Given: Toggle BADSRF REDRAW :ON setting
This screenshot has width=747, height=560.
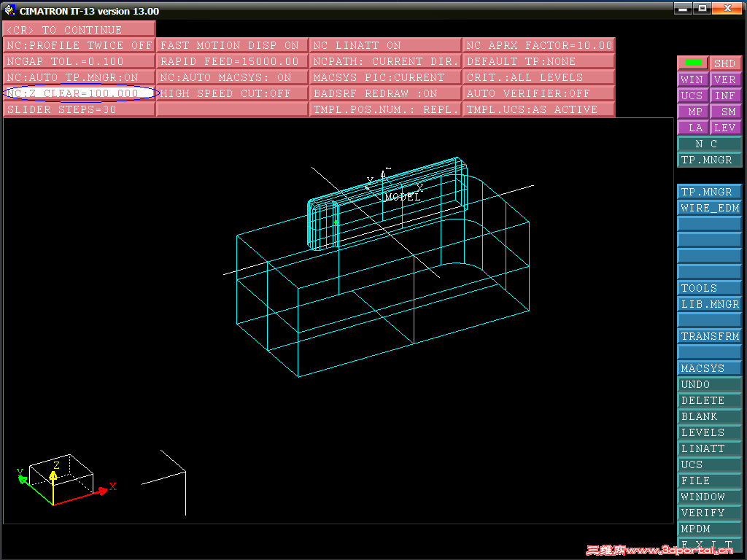Looking at the screenshot, I should pos(385,93).
